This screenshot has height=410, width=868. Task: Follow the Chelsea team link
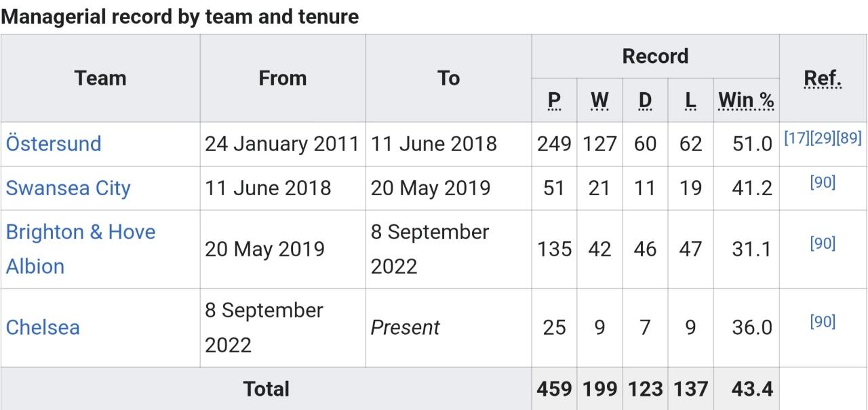43,327
